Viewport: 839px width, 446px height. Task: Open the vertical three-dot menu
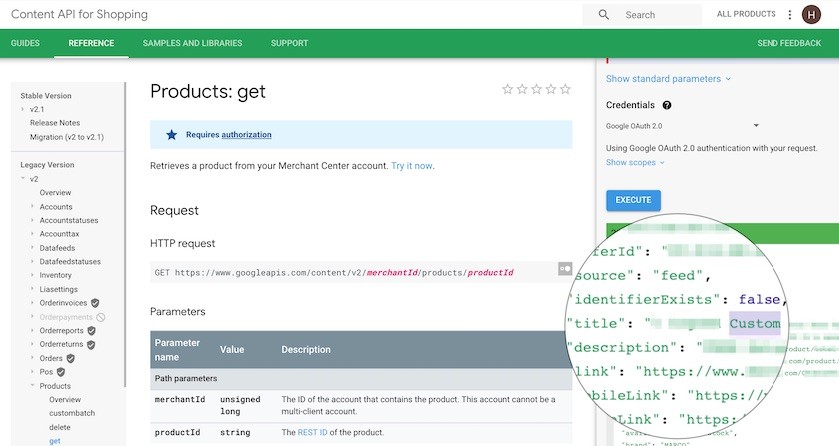click(x=790, y=14)
